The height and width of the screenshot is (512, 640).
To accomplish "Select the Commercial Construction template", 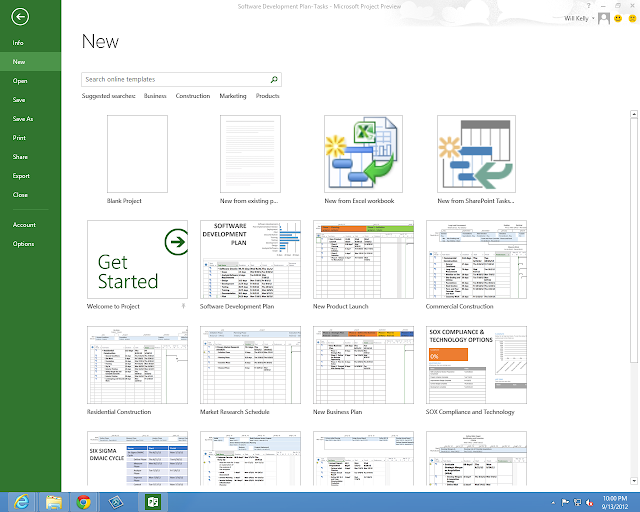I will (x=476, y=259).
